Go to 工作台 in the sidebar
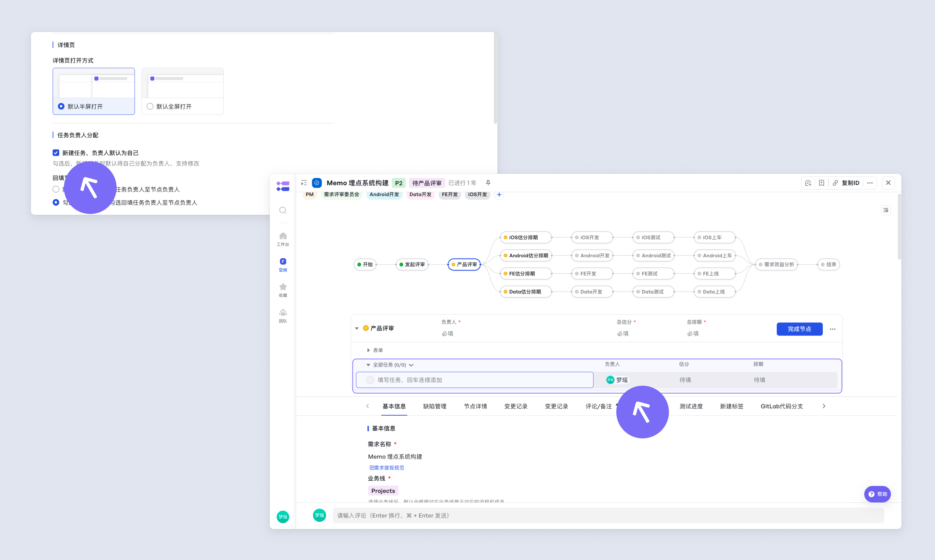Viewport: 935px width, 560px height. click(x=283, y=239)
